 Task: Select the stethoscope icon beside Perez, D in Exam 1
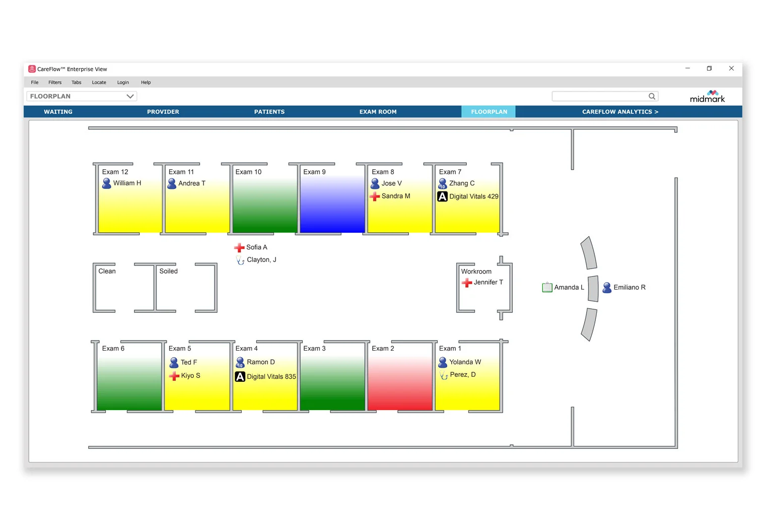[443, 375]
